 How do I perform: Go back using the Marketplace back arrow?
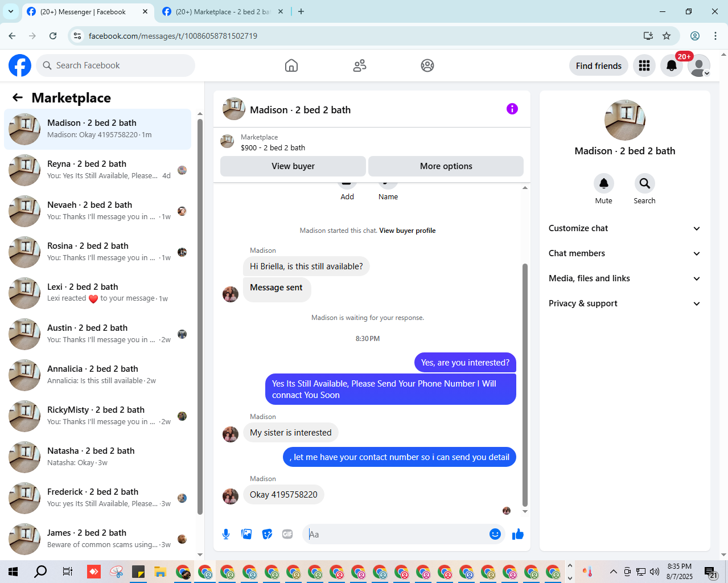[x=18, y=97]
